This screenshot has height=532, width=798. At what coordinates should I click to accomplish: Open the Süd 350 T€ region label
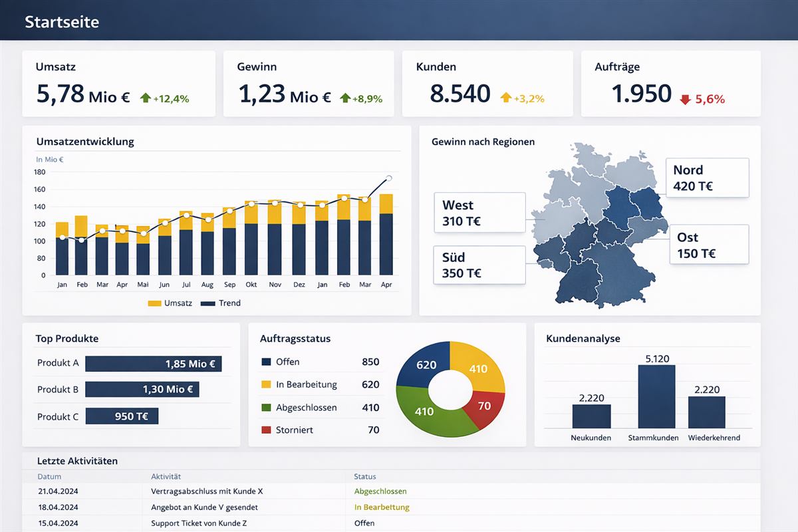(479, 265)
